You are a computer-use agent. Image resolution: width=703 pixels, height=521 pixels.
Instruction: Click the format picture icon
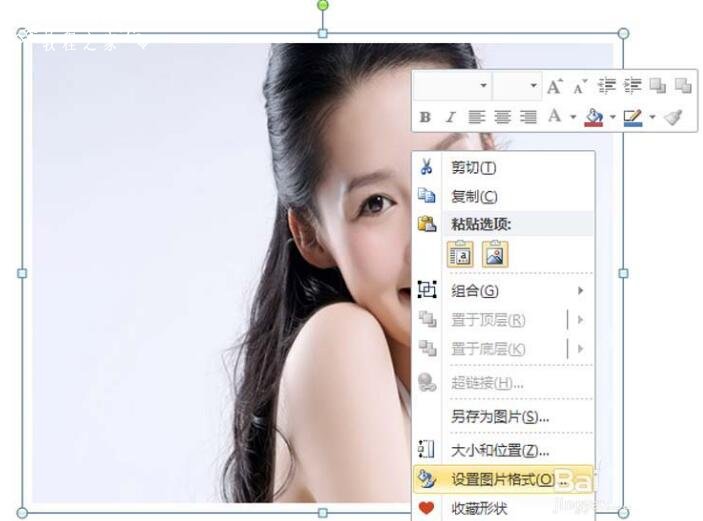coord(426,478)
